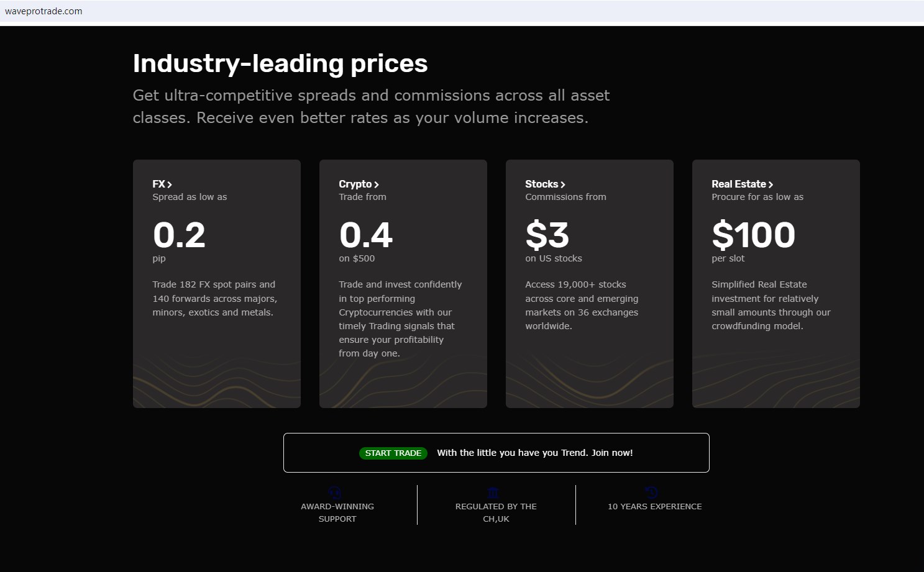This screenshot has height=572, width=924.
Task: Click the waveprotrade.com address bar
Action: pos(43,11)
